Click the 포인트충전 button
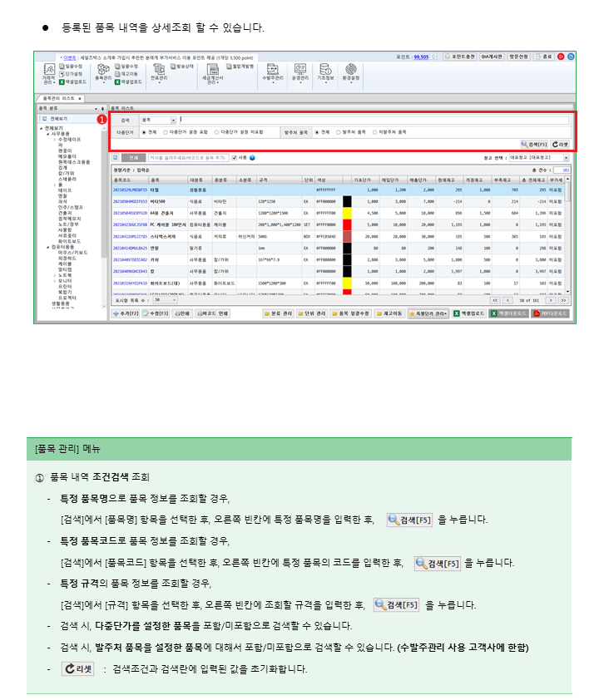This screenshot has width=599, height=700. (460, 57)
